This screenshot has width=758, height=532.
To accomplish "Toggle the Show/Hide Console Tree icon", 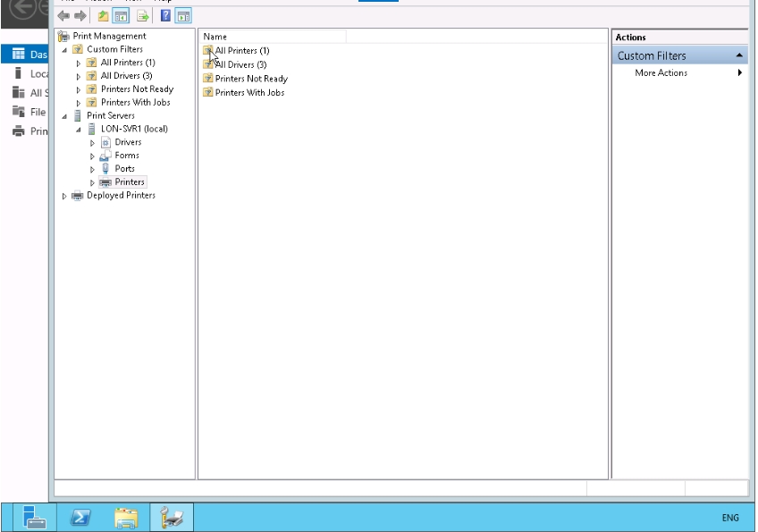I will 121,16.
